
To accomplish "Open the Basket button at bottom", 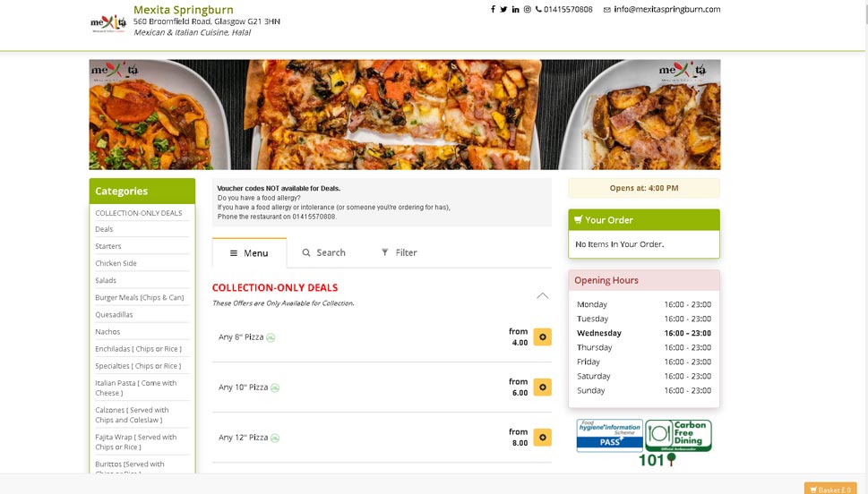I will (x=830, y=489).
